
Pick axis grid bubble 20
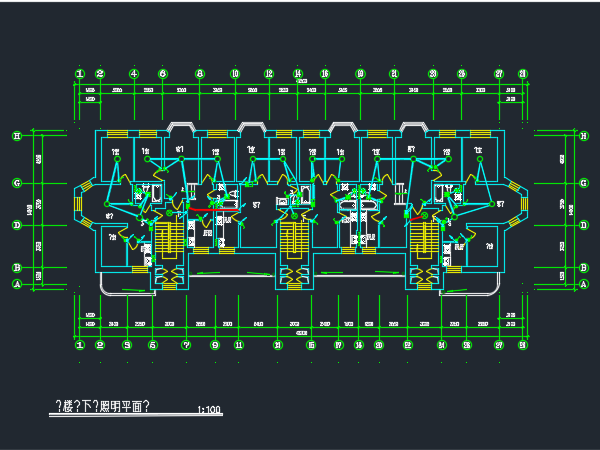(379, 345)
